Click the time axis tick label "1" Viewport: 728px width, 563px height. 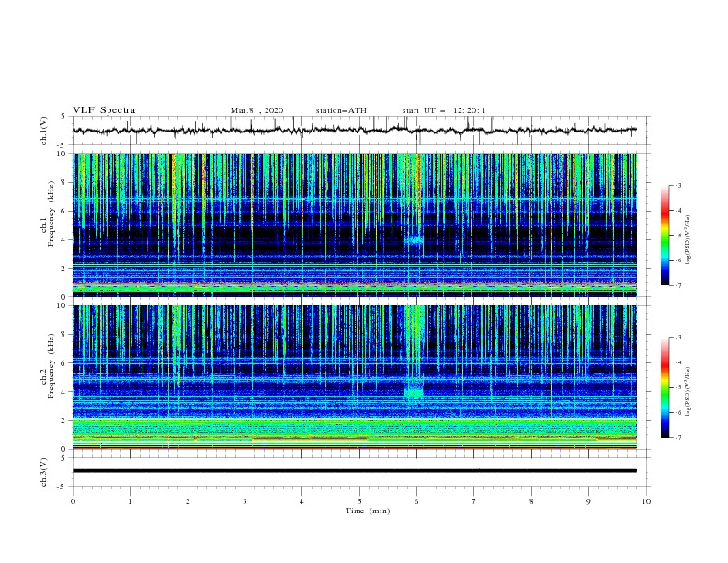point(130,501)
